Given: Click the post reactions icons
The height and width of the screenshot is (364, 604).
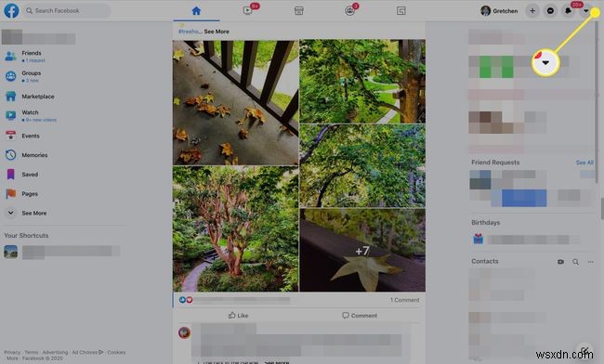Looking at the screenshot, I should click(x=186, y=300).
